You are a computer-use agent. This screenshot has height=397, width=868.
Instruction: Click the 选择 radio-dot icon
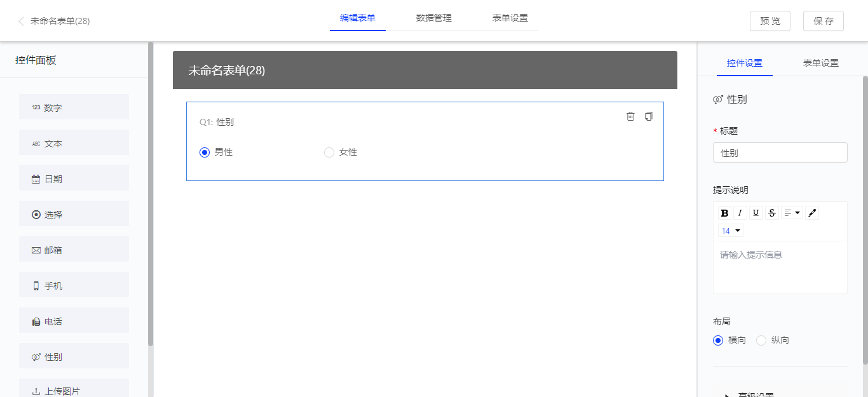(36, 215)
